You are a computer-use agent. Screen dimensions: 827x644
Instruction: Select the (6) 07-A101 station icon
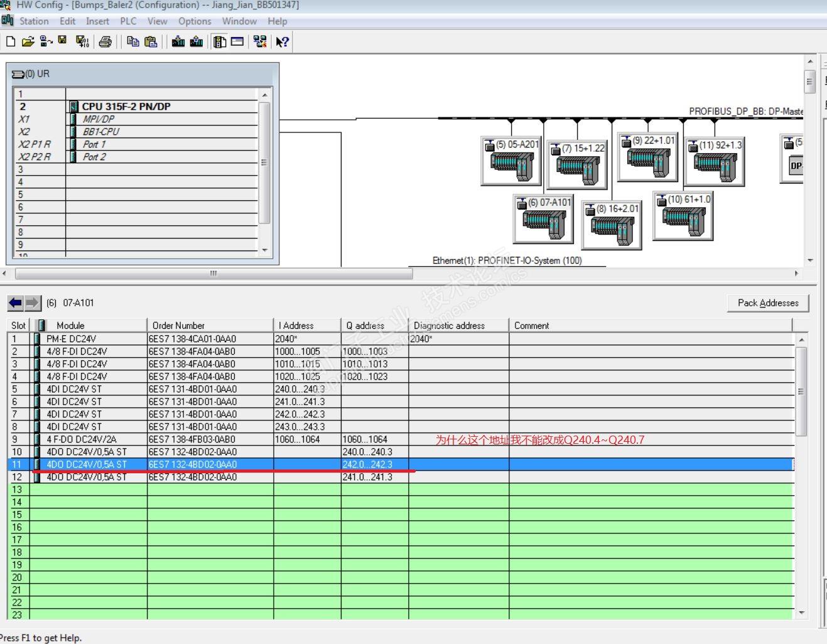tap(543, 219)
